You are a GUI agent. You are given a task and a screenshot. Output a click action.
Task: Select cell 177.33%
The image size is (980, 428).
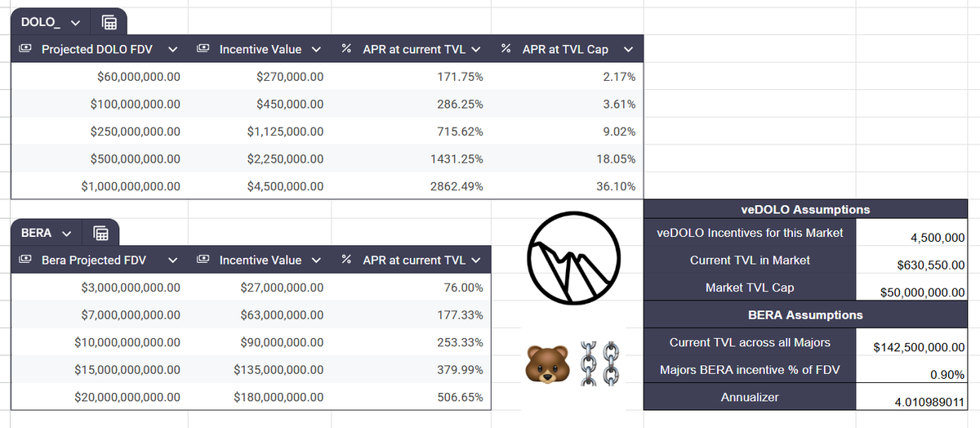click(x=411, y=315)
